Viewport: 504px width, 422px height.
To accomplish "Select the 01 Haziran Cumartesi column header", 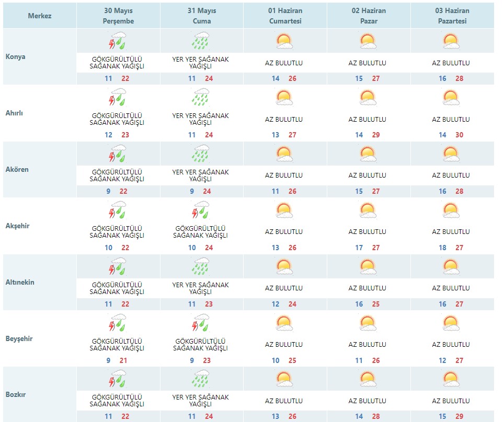I will [285, 16].
